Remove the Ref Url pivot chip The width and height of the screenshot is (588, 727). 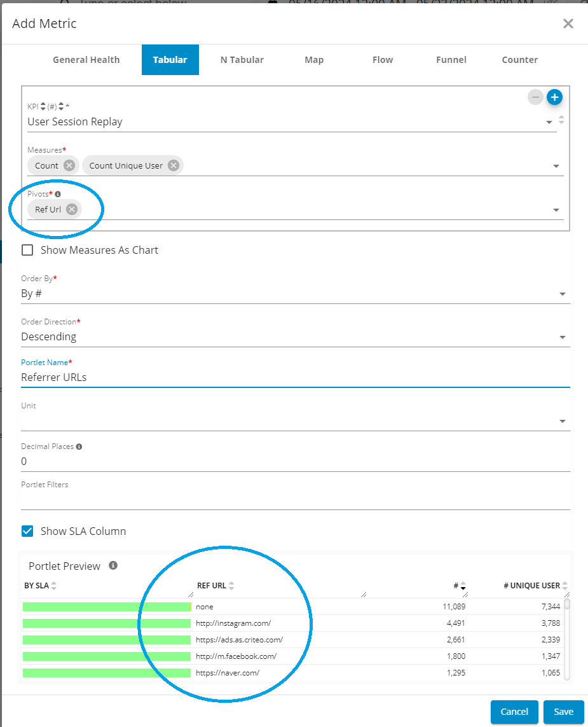[x=72, y=209]
